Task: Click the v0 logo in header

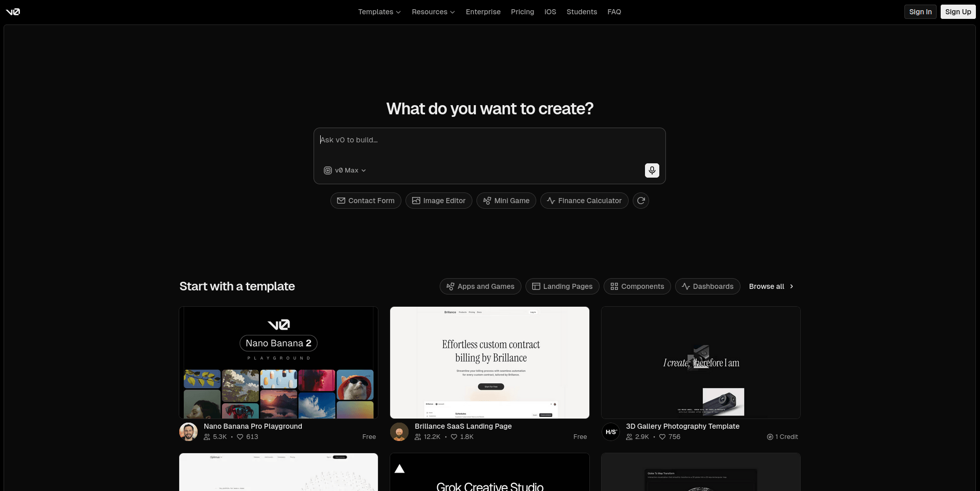Action: 13,12
